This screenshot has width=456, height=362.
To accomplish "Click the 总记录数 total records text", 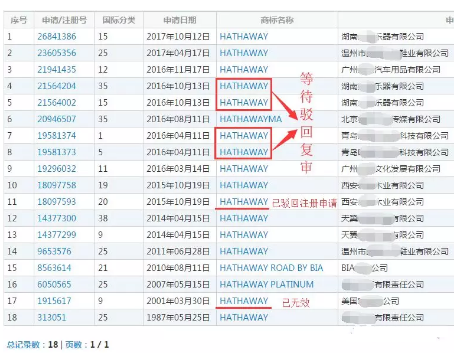I will [32, 344].
